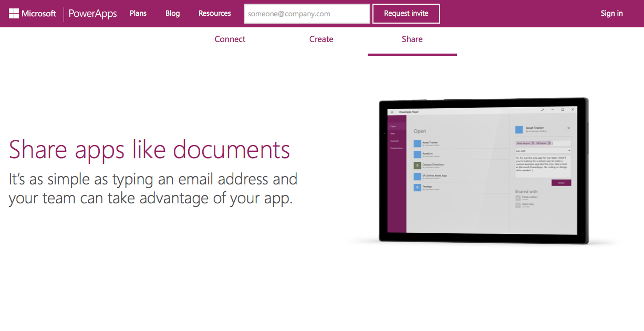Click first shared-with user avatar
The width and height of the screenshot is (644, 331).
[x=518, y=198]
